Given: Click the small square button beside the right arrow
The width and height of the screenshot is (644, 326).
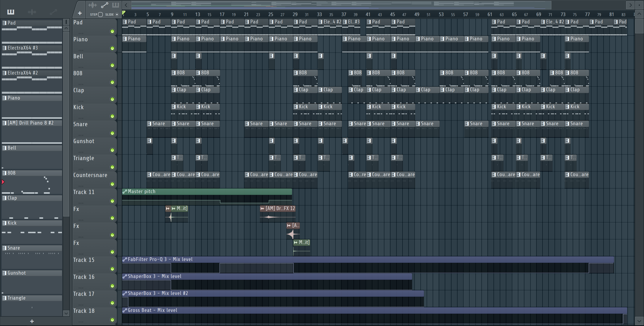Looking at the screenshot, I should [640, 5].
